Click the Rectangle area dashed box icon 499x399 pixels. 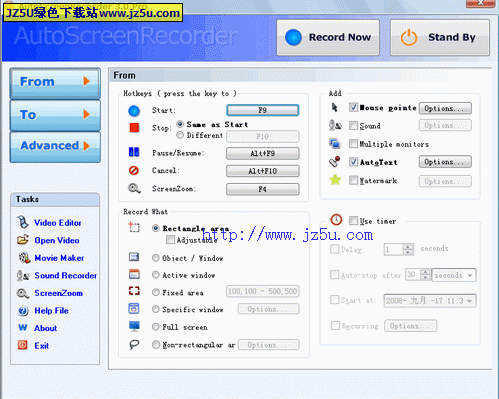click(x=134, y=227)
